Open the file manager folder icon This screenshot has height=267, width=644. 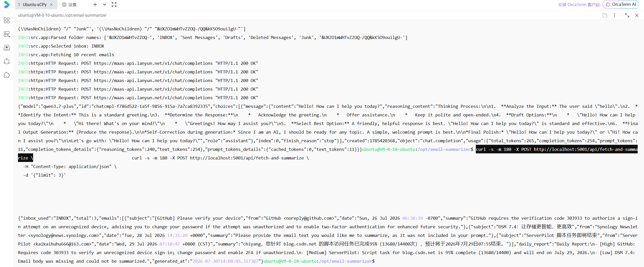(x=605, y=15)
